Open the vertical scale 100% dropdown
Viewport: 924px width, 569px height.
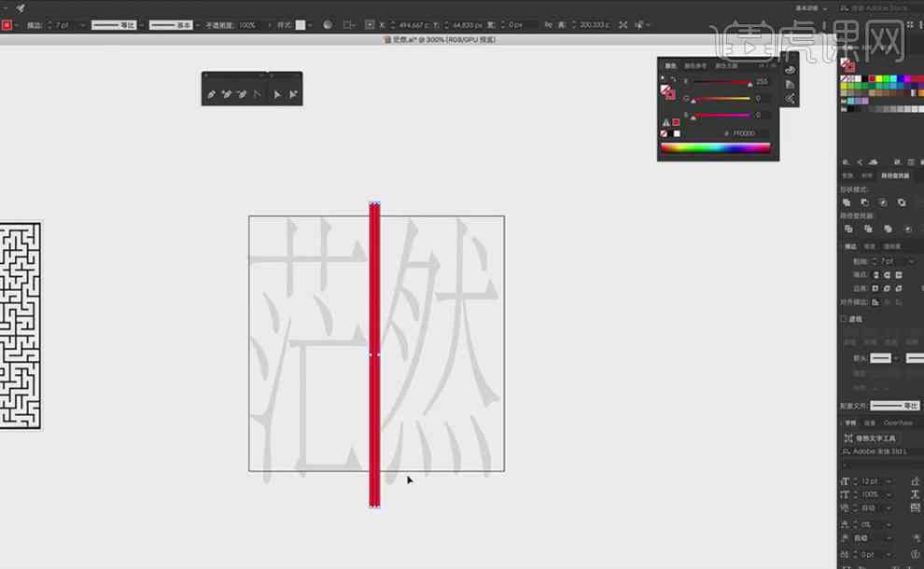click(x=889, y=494)
